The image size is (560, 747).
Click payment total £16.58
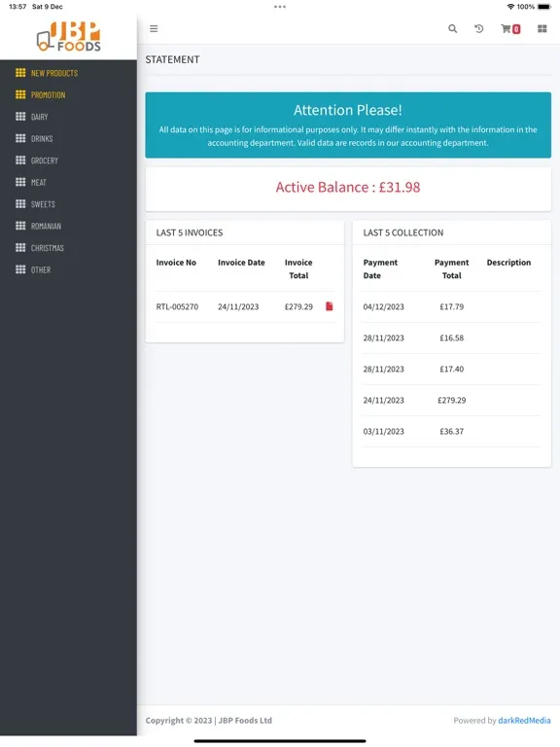coord(451,338)
